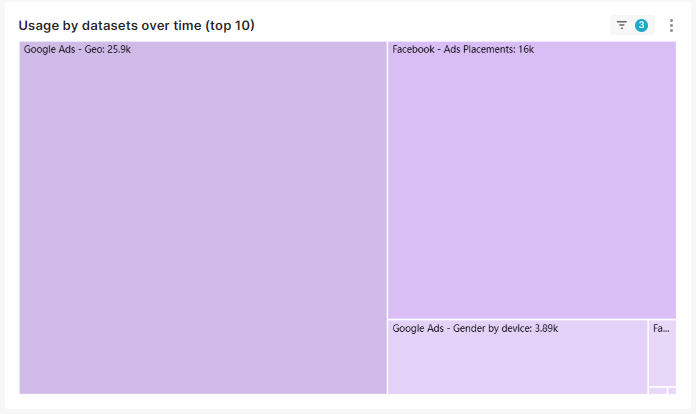Click the 3.89k value on the Gender tile
The width and height of the screenshot is (696, 414).
pyautogui.click(x=546, y=328)
